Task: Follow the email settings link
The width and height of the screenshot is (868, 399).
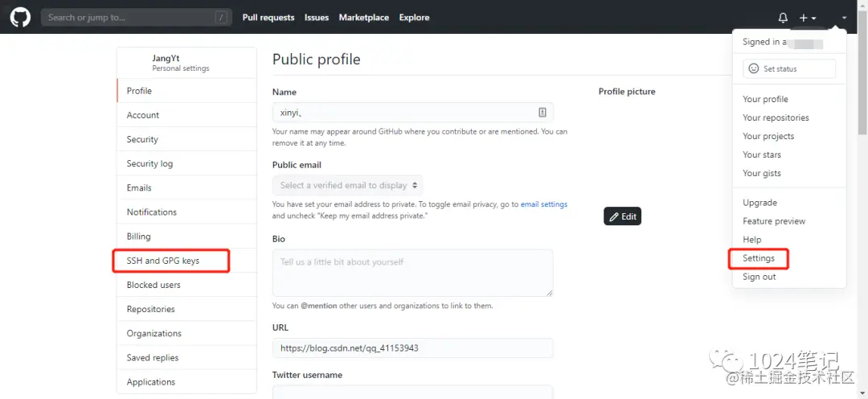Action: pyautogui.click(x=544, y=204)
